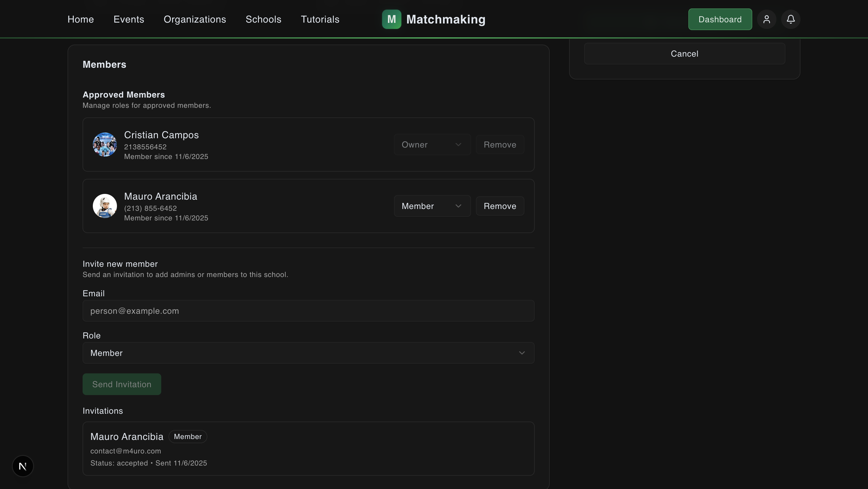The height and width of the screenshot is (489, 868).
Task: Click the Member badge in the invitation
Action: coord(188,437)
